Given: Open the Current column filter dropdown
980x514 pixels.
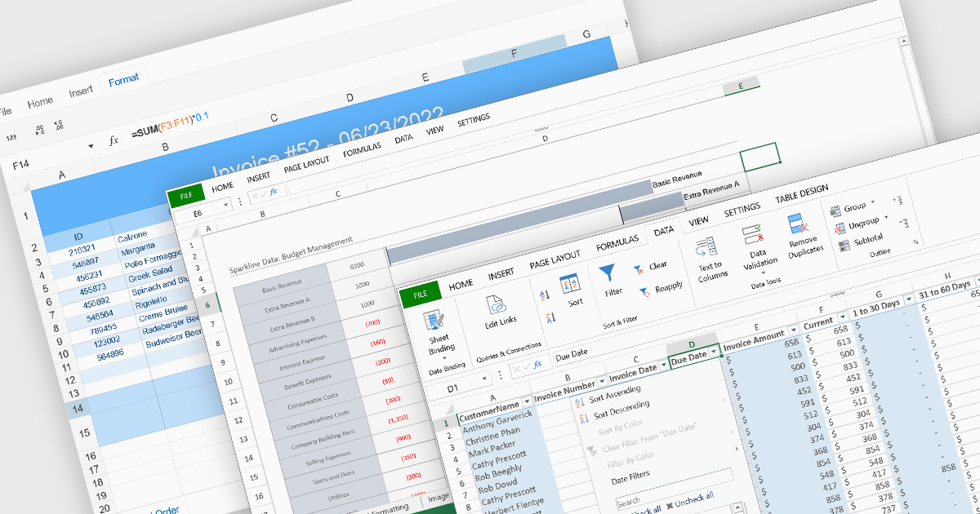Looking at the screenshot, I should click(x=841, y=318).
